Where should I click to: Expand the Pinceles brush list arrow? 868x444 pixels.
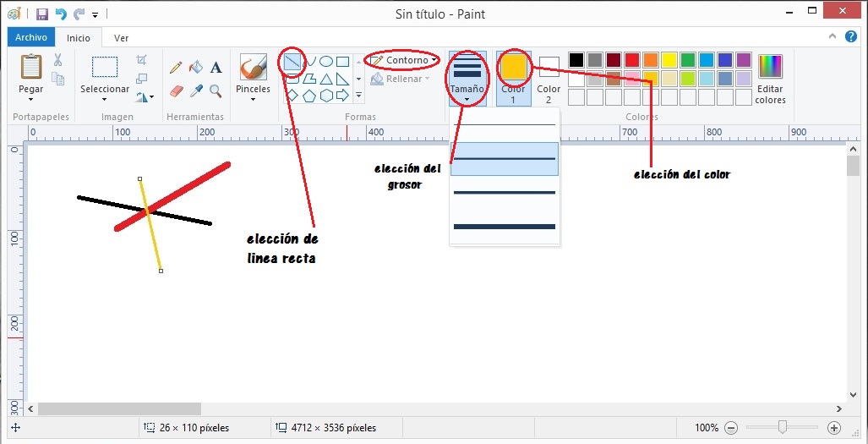254,100
